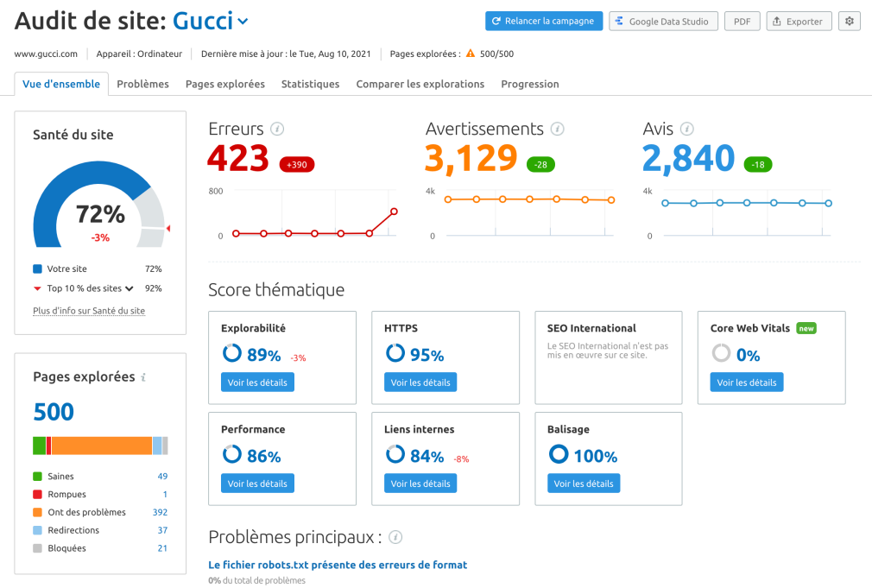Viewport: 872px width, 588px height.
Task: Click the Pages explorées info icon
Action: (x=143, y=377)
